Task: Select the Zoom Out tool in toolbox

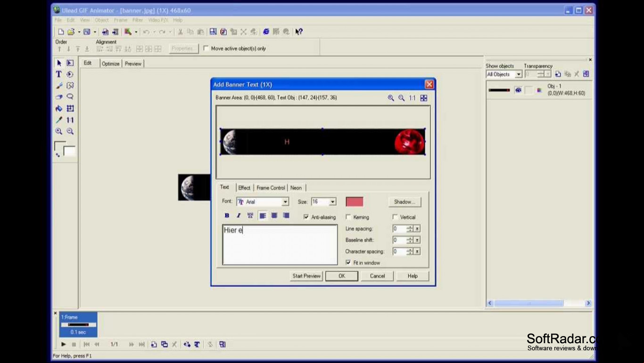Action: [70, 131]
